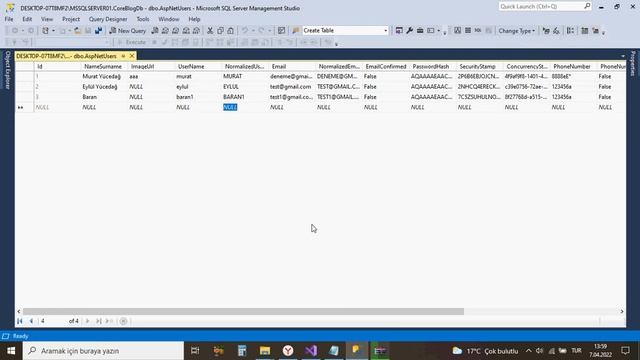The width and height of the screenshot is (640, 360).
Task: Click the Add New Derived Table icon
Action: tap(596, 31)
